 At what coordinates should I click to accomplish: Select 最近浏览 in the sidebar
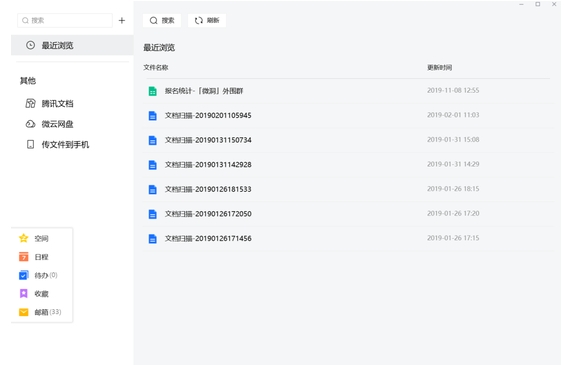[x=72, y=45]
